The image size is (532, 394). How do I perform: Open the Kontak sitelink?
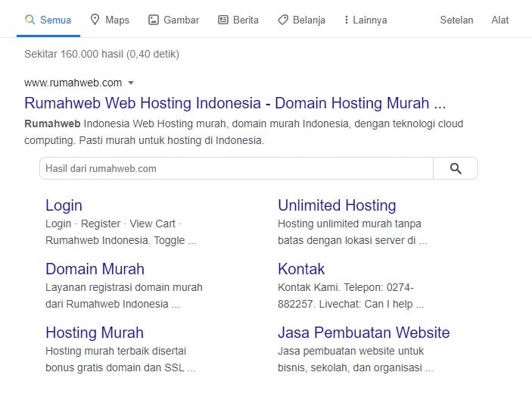301,269
